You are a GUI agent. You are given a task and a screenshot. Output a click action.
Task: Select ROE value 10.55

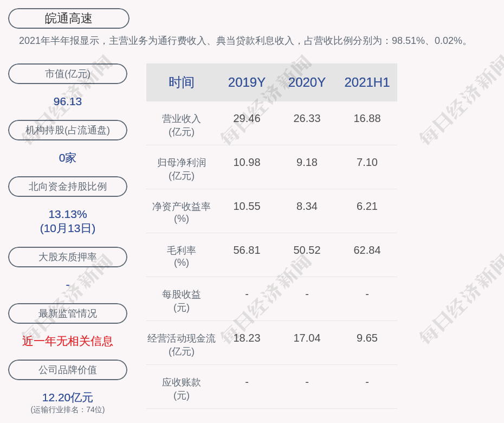[x=247, y=206]
